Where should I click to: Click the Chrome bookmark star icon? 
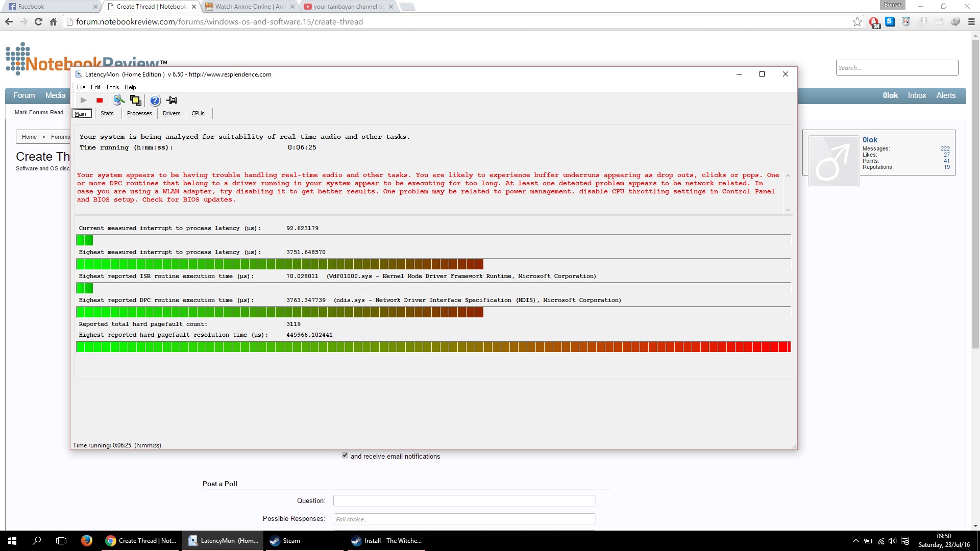tap(857, 22)
